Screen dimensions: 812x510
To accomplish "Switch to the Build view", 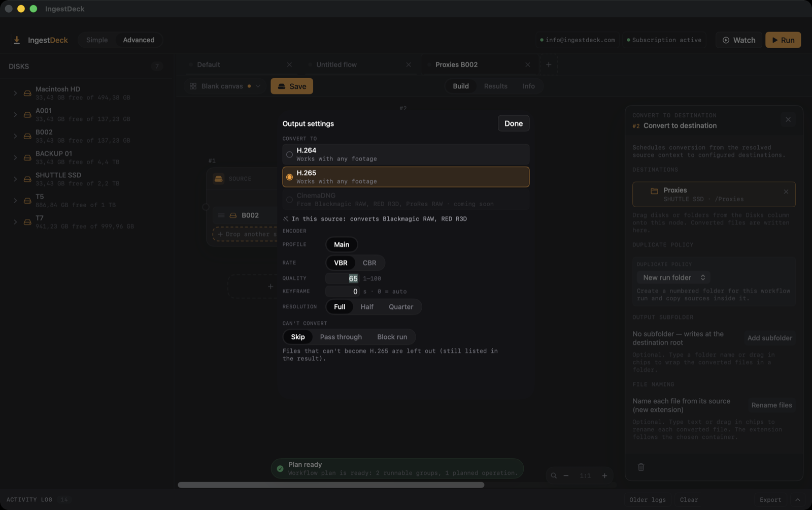I will click(461, 86).
